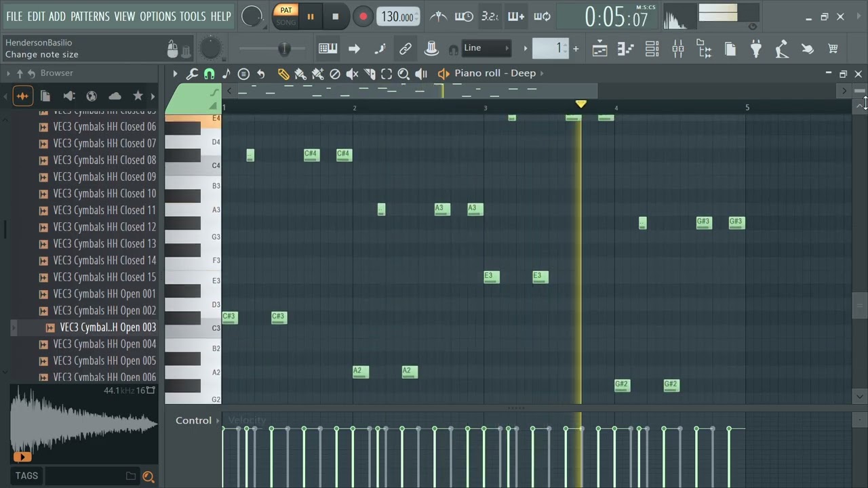Select the Select tool dashed-square icon
Image resolution: width=868 pixels, height=488 pixels.
coord(387,74)
